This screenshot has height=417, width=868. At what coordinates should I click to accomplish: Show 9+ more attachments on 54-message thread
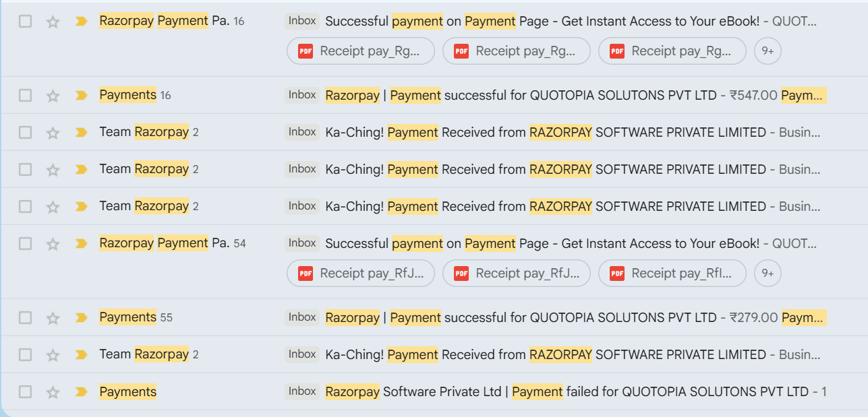767,274
